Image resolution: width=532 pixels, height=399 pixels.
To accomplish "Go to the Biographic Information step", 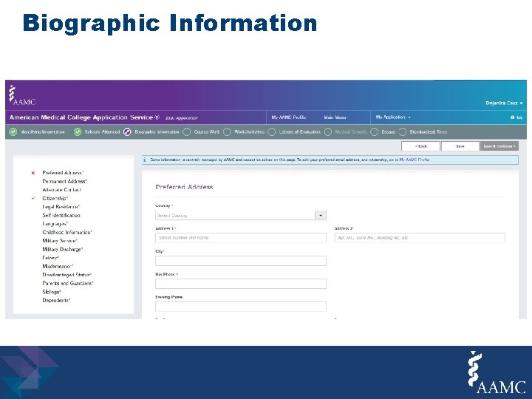I will (157, 132).
